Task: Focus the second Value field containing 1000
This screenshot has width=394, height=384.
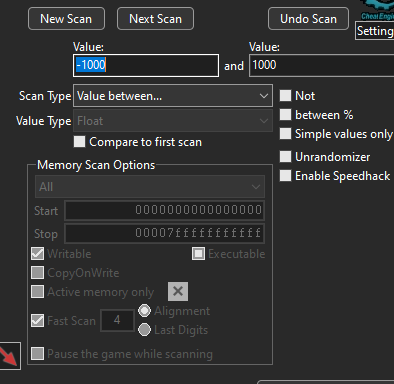Action: pos(322,65)
